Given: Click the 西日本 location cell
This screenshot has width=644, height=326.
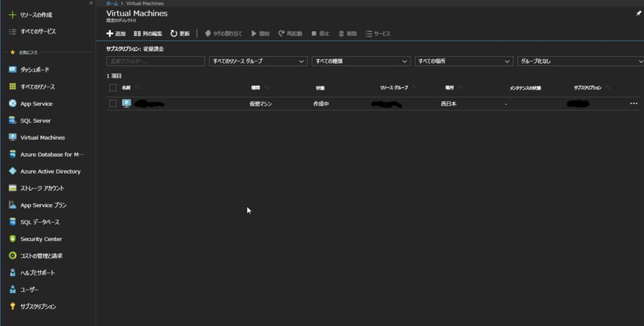Looking at the screenshot, I should [448, 104].
